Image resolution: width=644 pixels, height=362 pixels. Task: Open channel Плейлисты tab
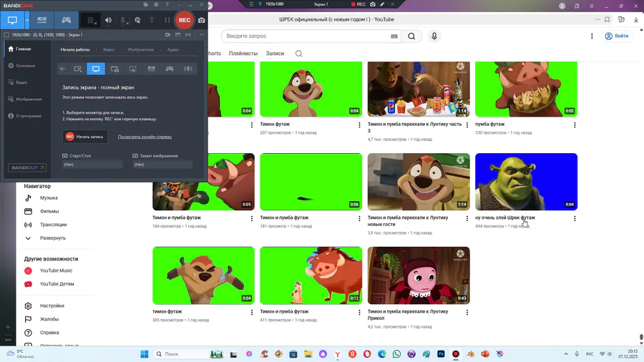coord(243,54)
